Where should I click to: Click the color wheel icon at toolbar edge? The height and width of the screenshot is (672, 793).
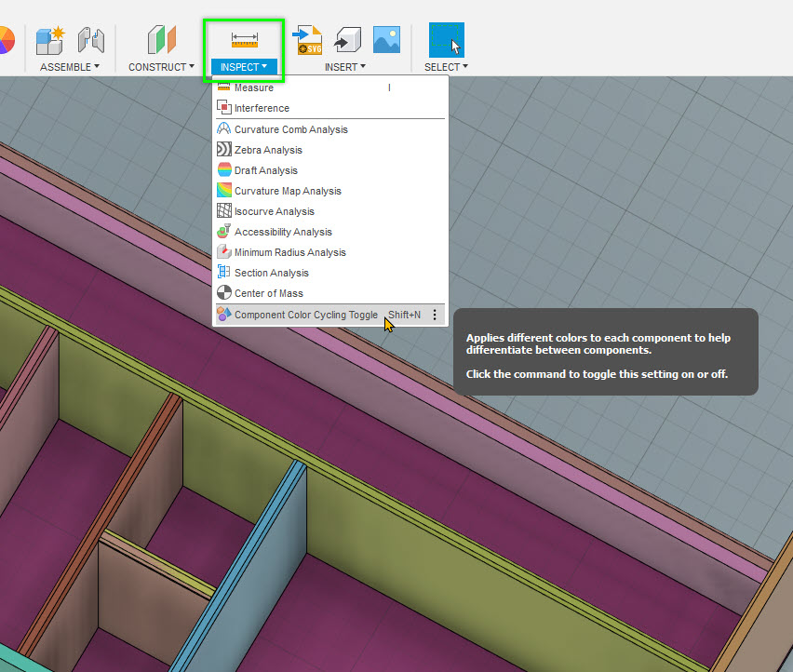(7, 40)
